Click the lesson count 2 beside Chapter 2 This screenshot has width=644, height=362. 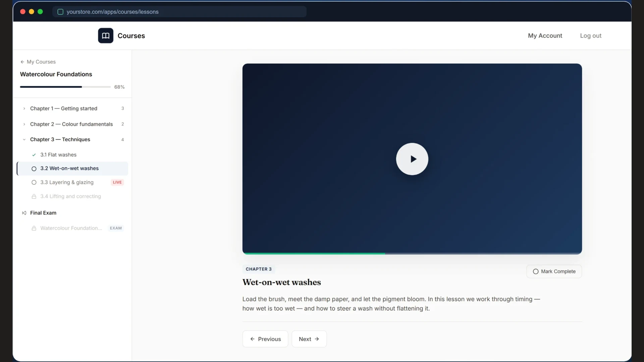point(122,124)
